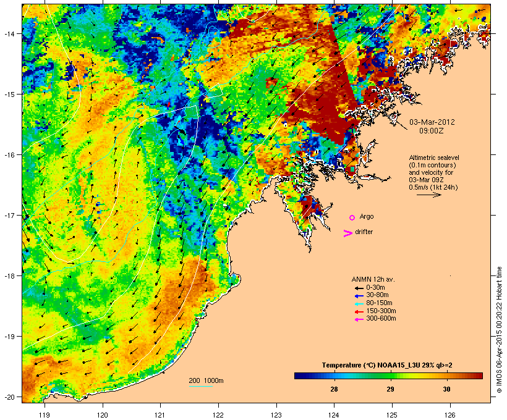This screenshot has width=507, height=420.
Task: Click the colorbar value label 28
Action: pos(334,389)
